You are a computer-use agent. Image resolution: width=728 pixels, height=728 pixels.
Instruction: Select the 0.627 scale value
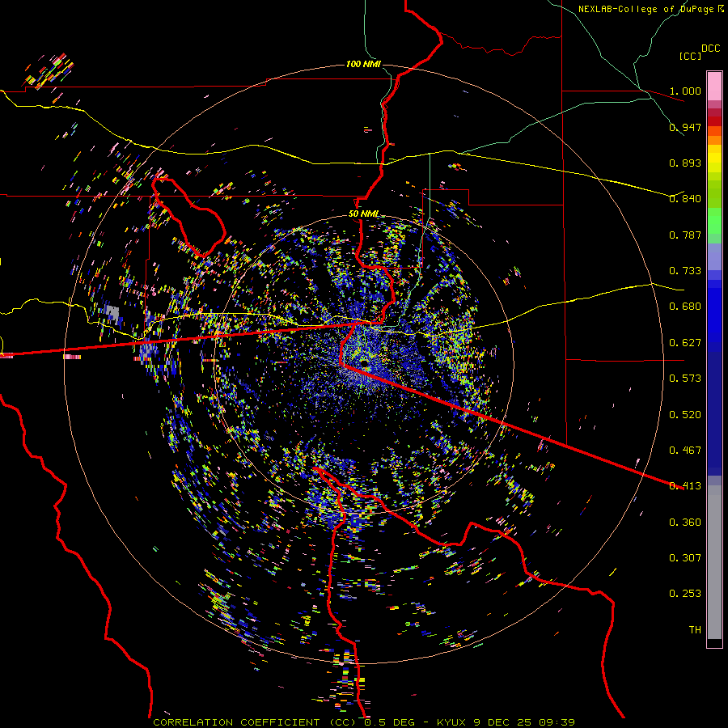pyautogui.click(x=685, y=343)
